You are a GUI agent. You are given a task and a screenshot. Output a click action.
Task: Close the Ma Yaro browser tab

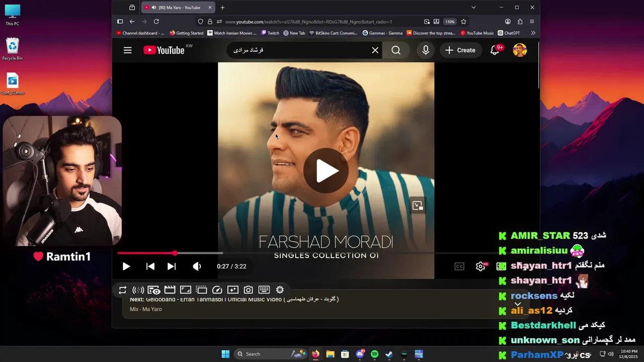coord(210,8)
